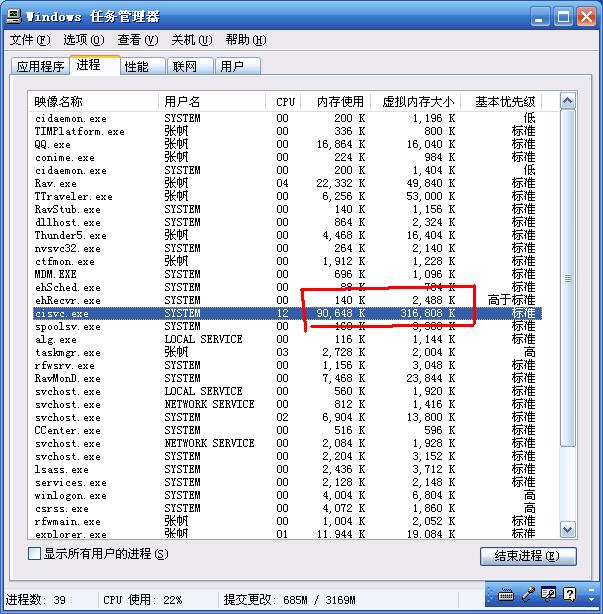The width and height of the screenshot is (603, 614).
Task: Select the nvsvc32.exe process
Action: click(287, 248)
